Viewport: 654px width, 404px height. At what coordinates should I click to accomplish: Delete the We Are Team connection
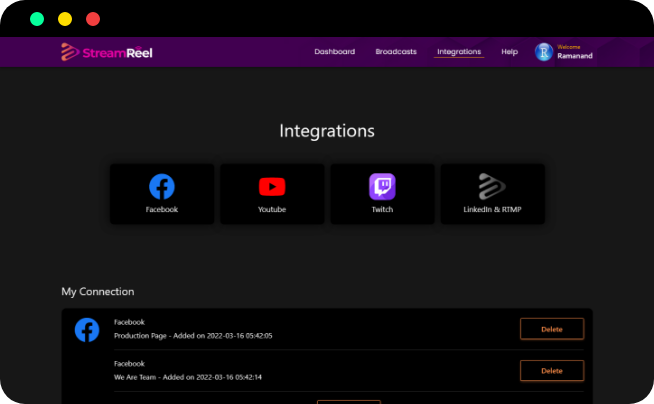(x=552, y=370)
